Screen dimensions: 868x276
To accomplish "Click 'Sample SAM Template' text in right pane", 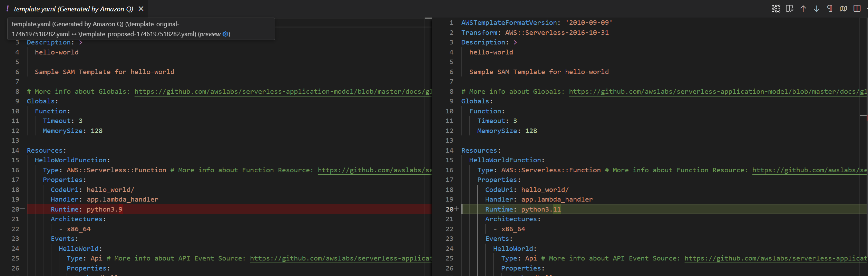I will click(x=507, y=72).
